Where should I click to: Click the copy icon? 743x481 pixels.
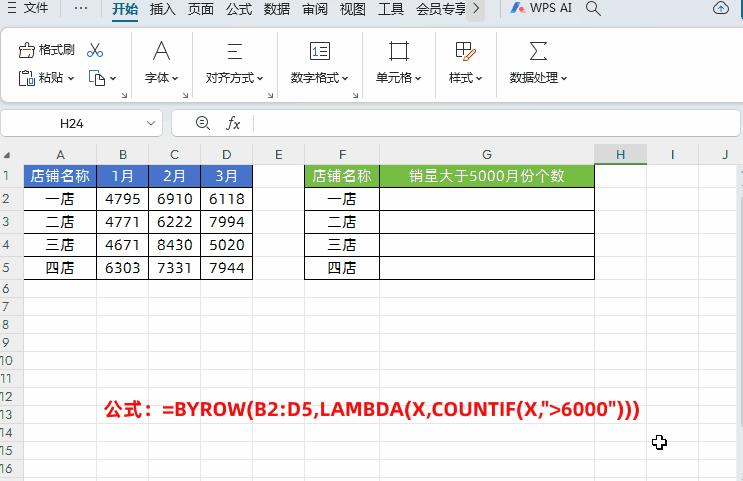97,78
